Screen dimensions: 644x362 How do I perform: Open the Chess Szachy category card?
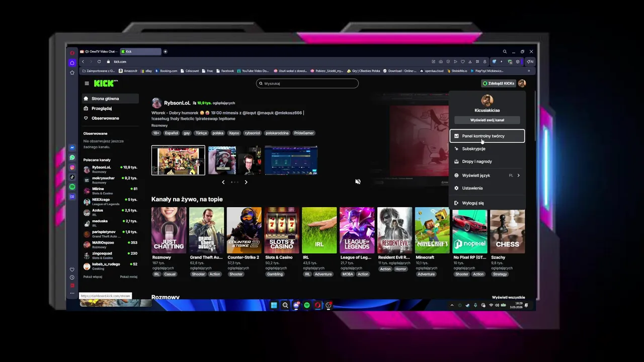[507, 230]
